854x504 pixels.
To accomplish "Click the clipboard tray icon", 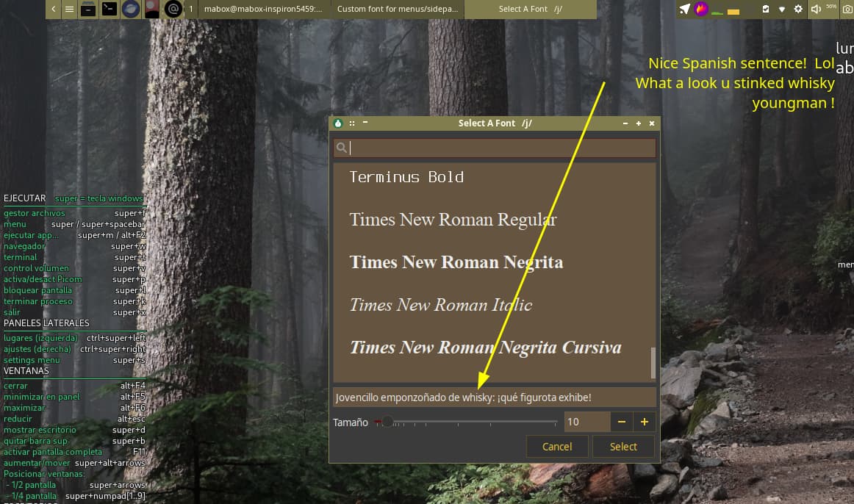I will pyautogui.click(x=766, y=10).
